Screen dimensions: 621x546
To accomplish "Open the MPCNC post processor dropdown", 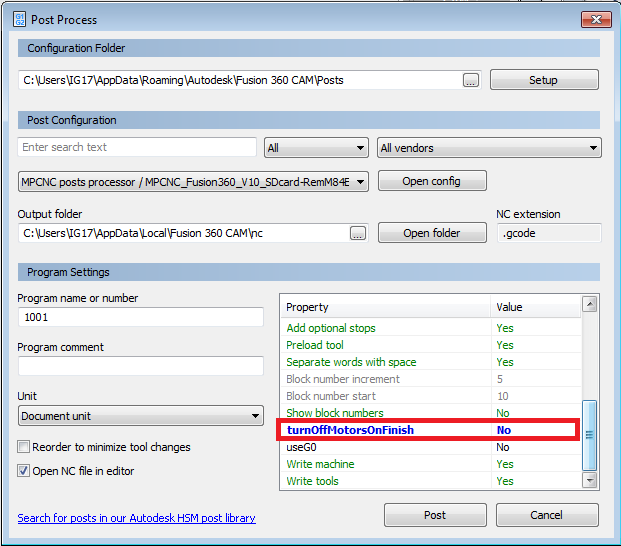I will [x=194, y=181].
